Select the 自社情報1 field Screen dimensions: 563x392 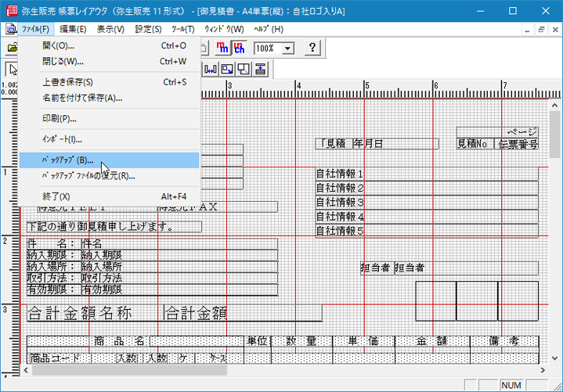[x=427, y=174]
